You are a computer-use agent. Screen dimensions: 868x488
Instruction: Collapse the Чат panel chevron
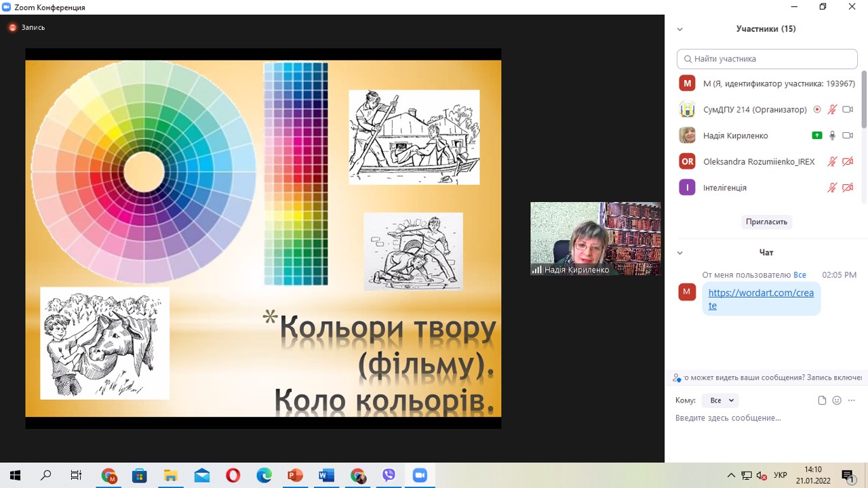point(680,253)
